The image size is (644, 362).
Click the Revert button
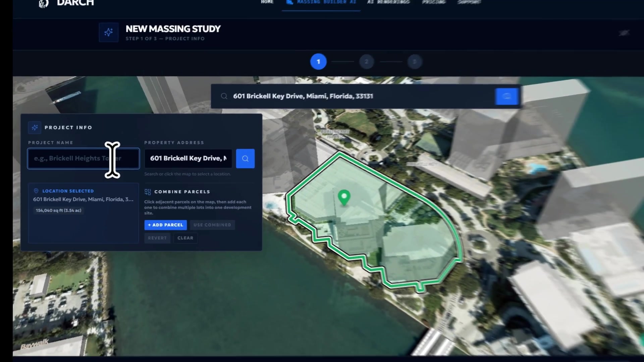pyautogui.click(x=157, y=238)
